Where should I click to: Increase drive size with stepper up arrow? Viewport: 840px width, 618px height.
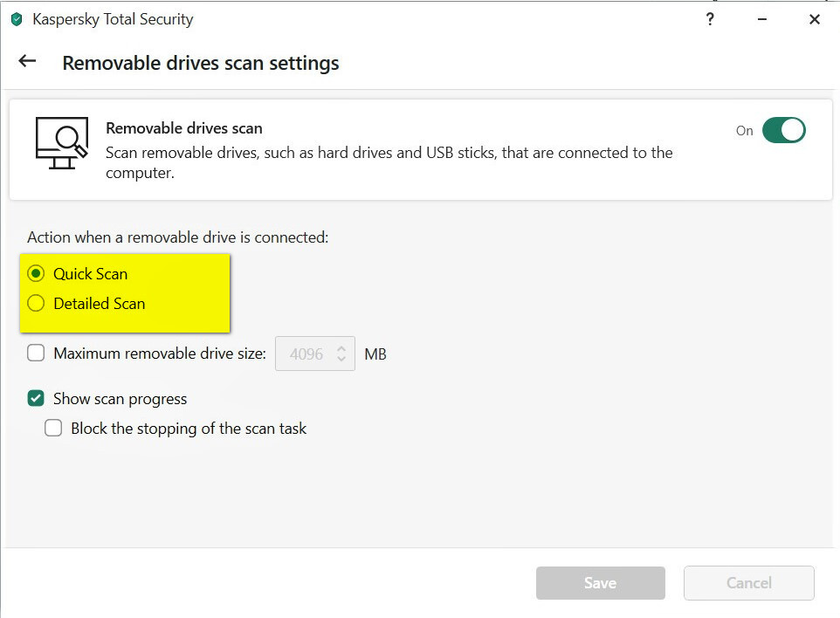[x=341, y=348]
